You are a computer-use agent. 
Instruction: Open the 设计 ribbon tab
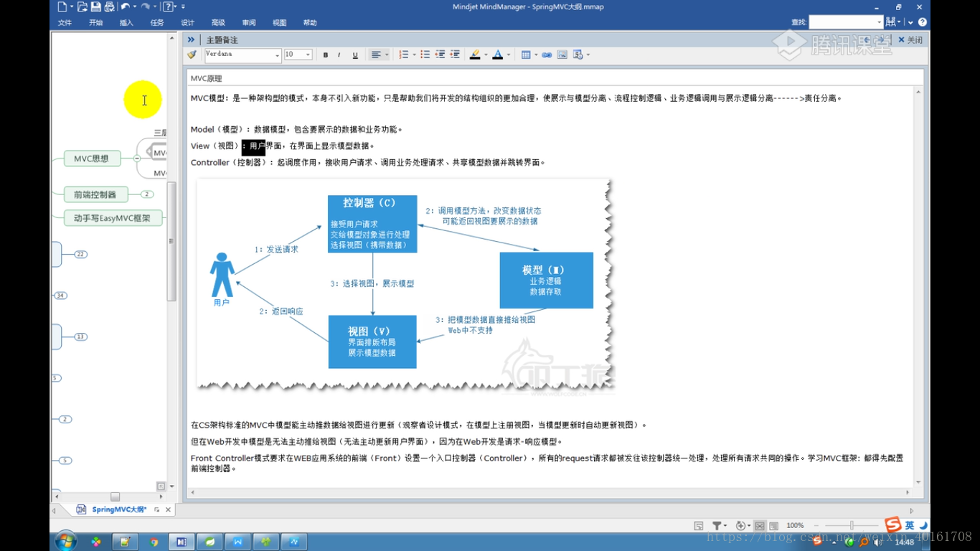coord(187,23)
